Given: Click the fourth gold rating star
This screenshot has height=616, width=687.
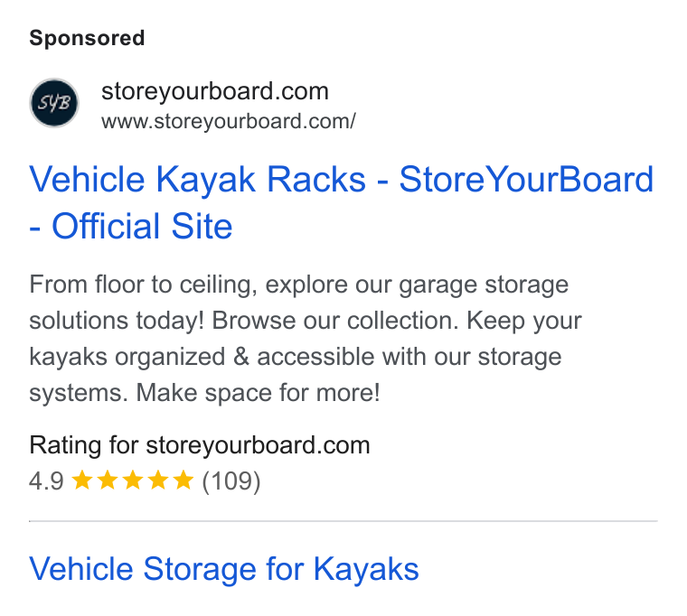Looking at the screenshot, I should coord(157,480).
